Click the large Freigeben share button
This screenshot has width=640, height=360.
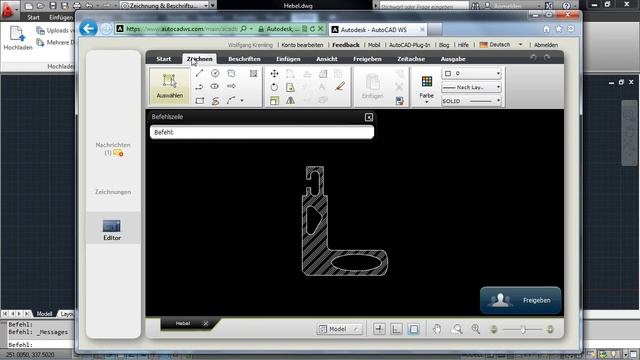coord(520,300)
